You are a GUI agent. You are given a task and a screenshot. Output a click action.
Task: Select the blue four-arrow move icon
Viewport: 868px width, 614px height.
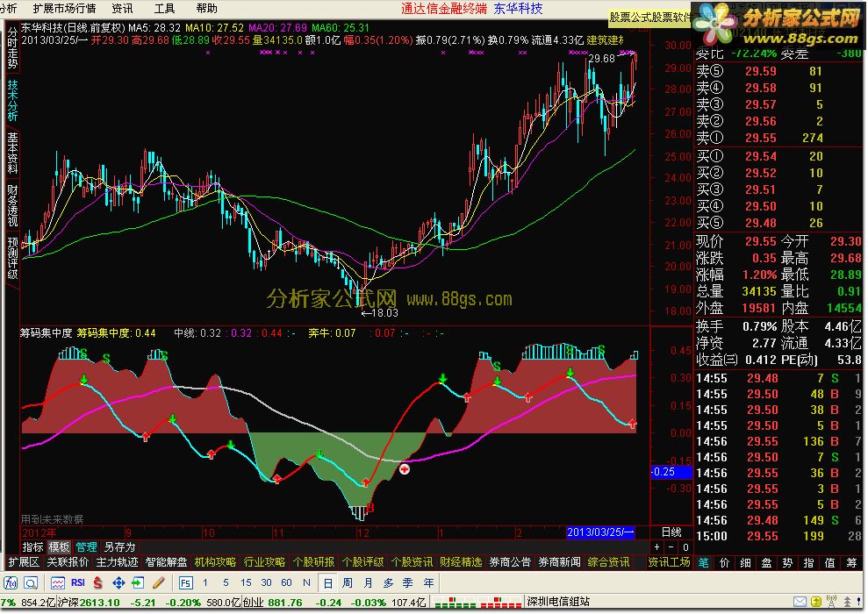tap(118, 583)
